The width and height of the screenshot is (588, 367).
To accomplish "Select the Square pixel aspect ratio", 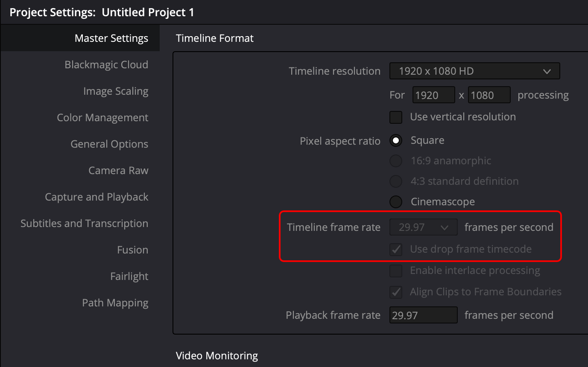I will click(x=396, y=140).
